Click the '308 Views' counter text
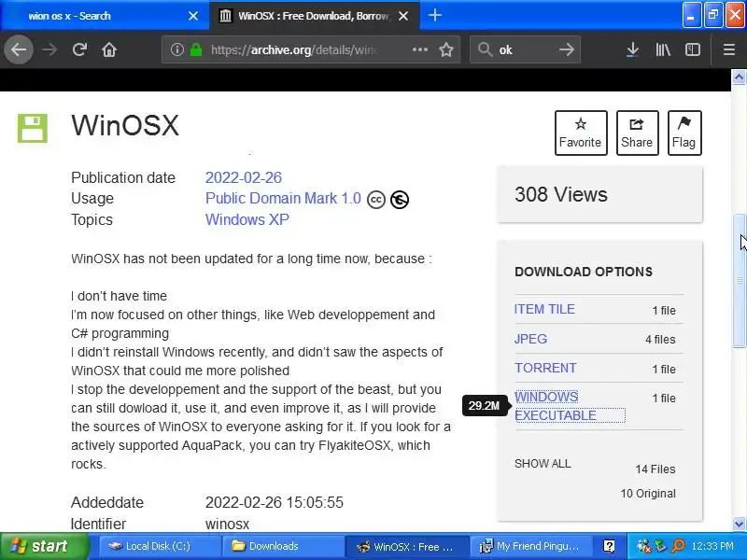Screen dimensions: 747x560 [561, 194]
